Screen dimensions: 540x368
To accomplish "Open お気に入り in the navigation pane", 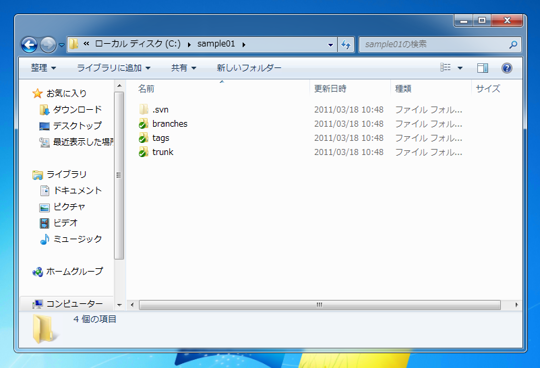I will (x=66, y=93).
